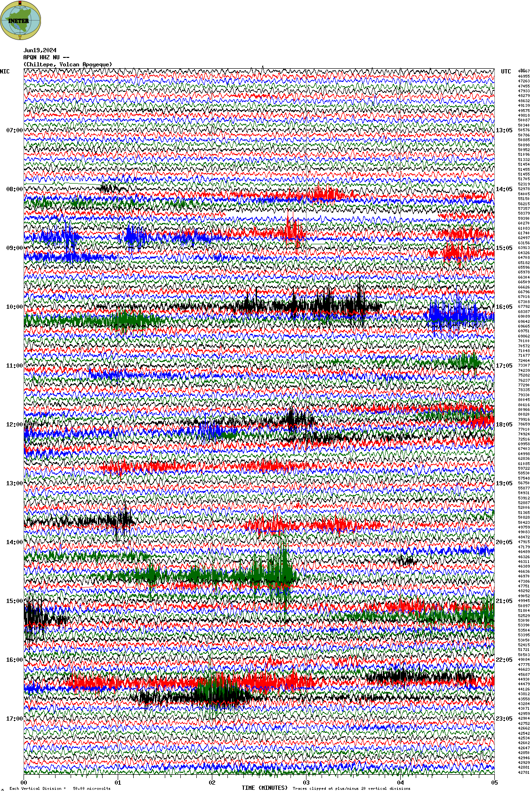Screen dimensions: 532x795
Task: Click the 13:05 UTC time label
Action: (504, 130)
